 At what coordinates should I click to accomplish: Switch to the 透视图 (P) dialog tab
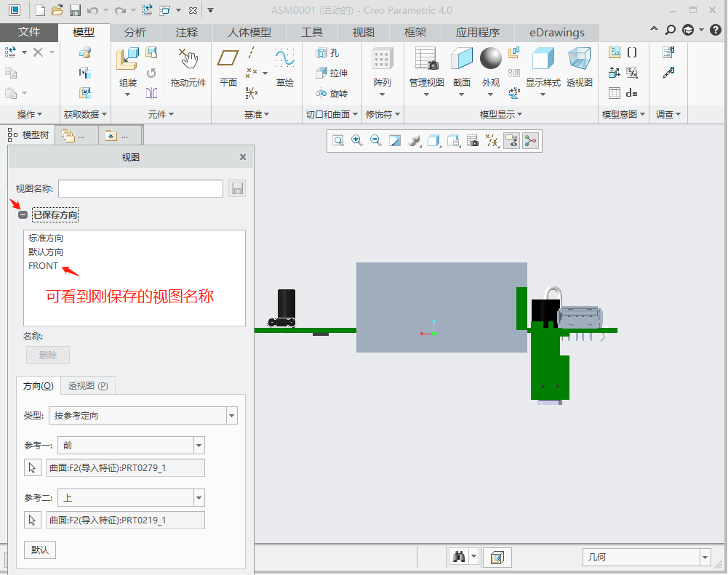point(88,386)
